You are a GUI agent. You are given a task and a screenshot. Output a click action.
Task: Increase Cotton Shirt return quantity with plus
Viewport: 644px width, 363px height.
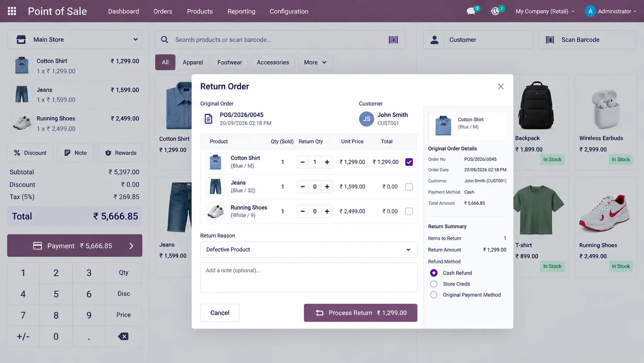tap(327, 162)
